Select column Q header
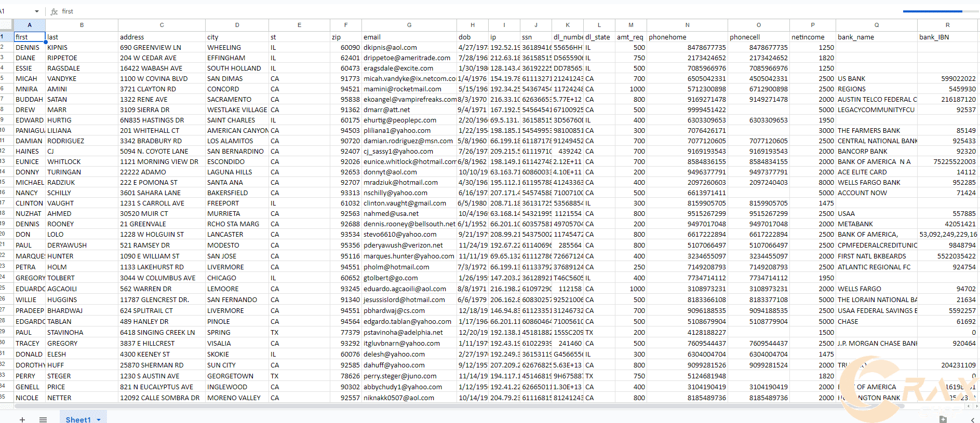 click(876, 25)
